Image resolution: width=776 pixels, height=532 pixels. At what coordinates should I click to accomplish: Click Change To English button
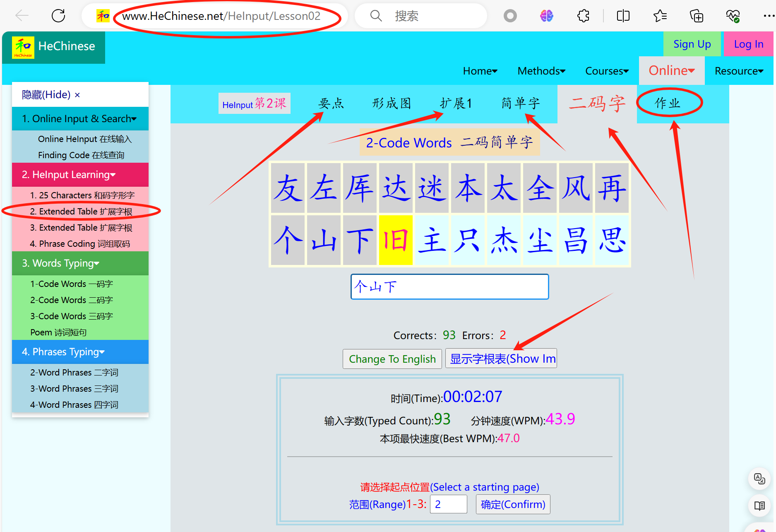pos(392,359)
